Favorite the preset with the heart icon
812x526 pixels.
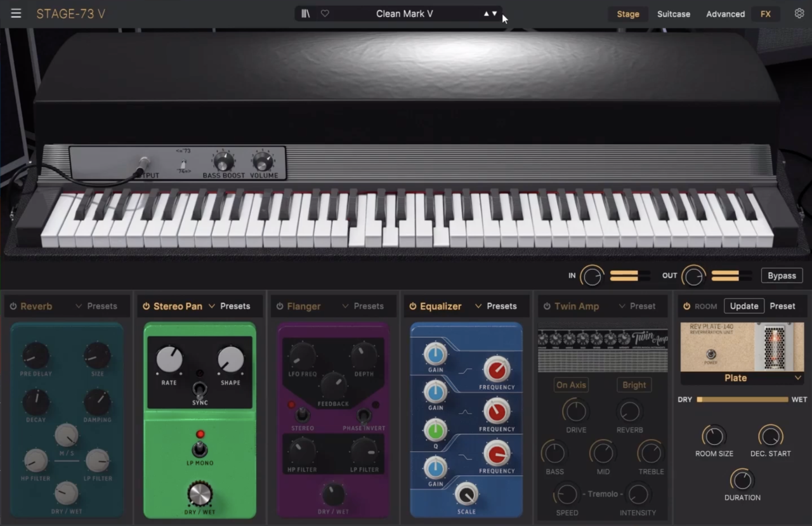click(325, 13)
